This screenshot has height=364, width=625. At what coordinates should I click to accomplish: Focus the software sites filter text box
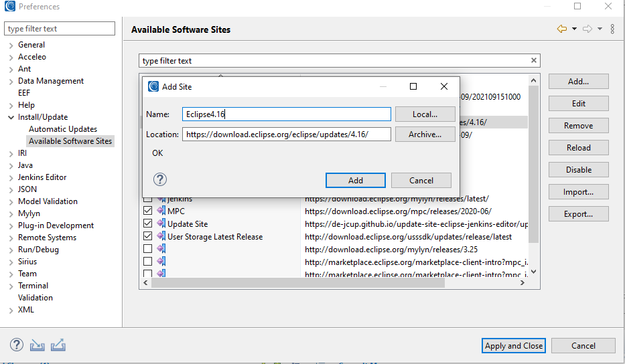click(340, 60)
